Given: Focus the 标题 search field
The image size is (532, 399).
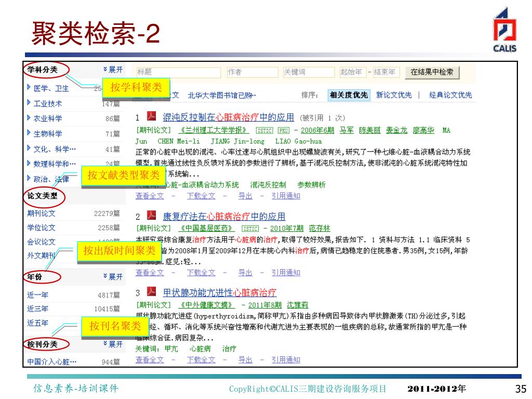Looking at the screenshot, I should (179, 72).
